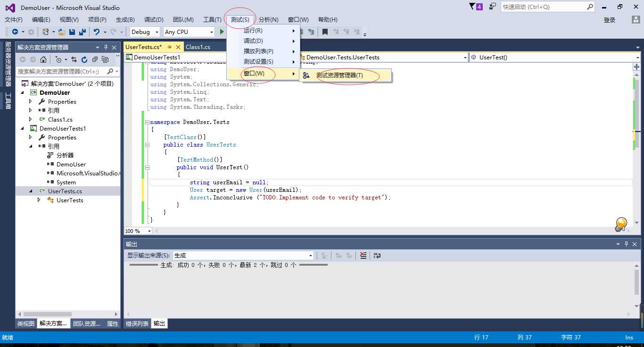Collapse the namespace DemoUser.Tests code block

pos(147,122)
